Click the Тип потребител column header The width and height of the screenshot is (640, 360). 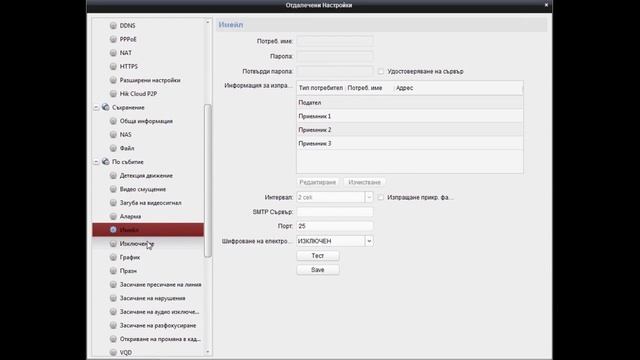(321, 88)
